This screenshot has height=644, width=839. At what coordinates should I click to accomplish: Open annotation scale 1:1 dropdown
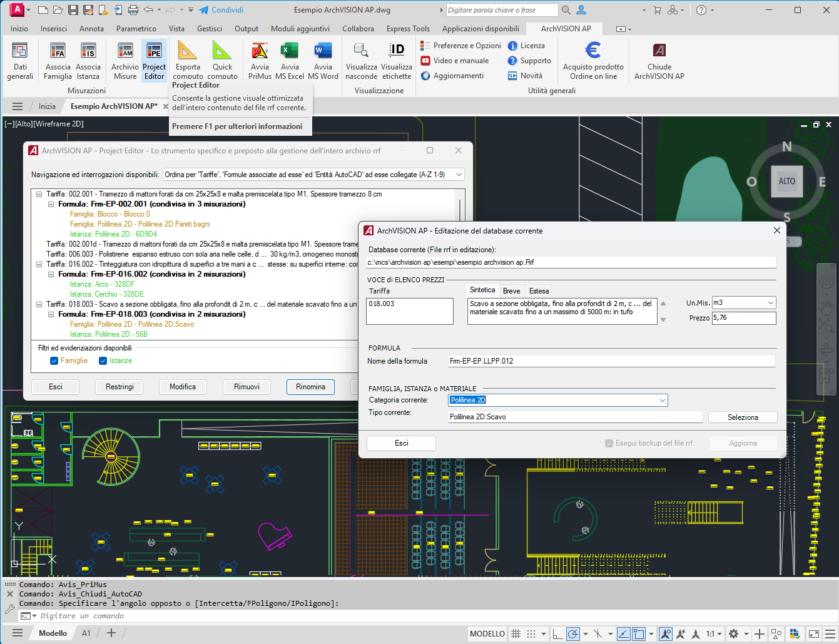714,633
